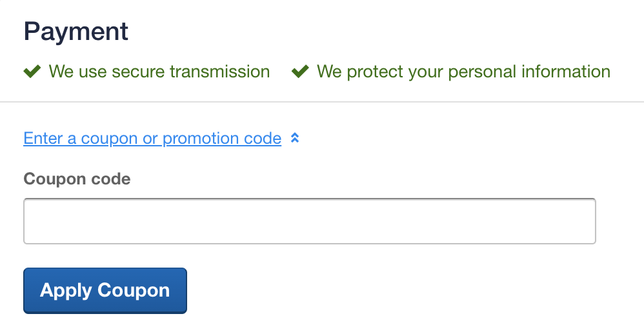Click the horizontal divider under the security notices

click(x=322, y=102)
